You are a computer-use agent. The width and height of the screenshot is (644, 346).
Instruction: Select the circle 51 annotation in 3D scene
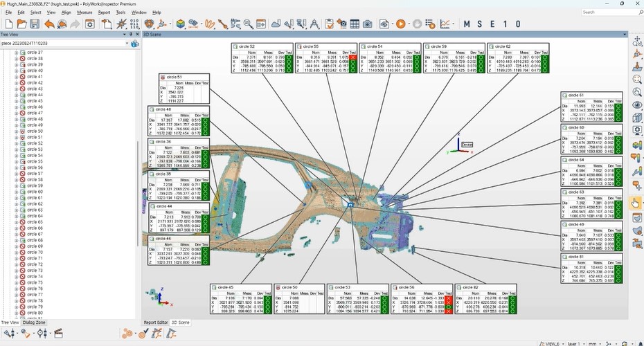(184, 89)
